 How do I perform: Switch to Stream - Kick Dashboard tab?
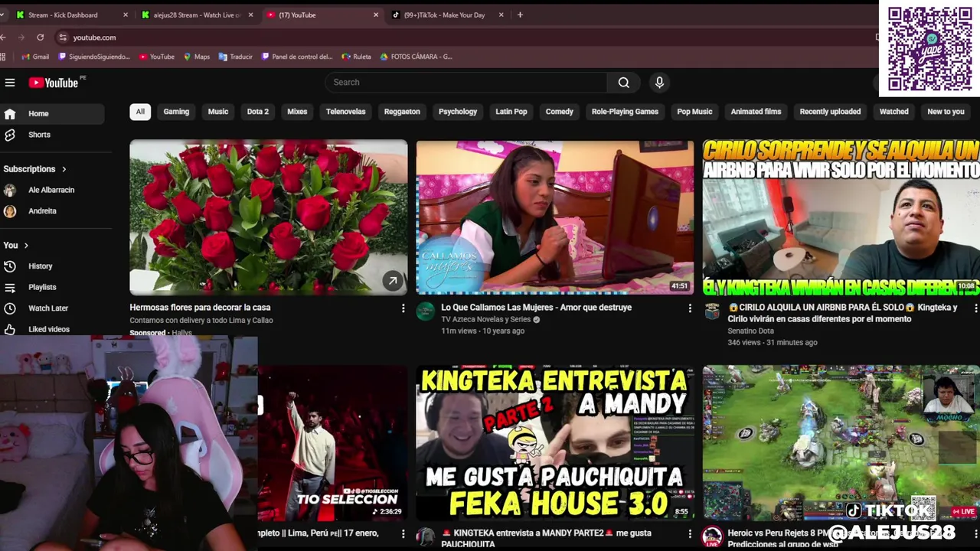click(x=71, y=15)
